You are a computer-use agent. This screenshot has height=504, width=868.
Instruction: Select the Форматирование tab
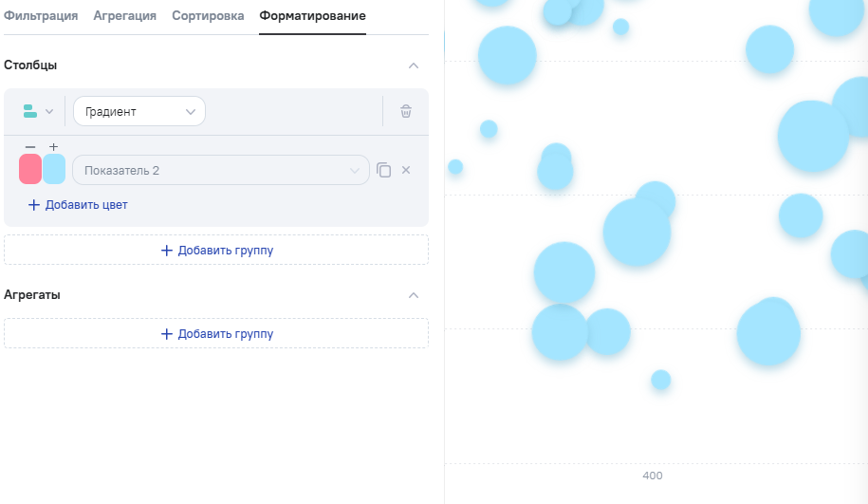(312, 16)
